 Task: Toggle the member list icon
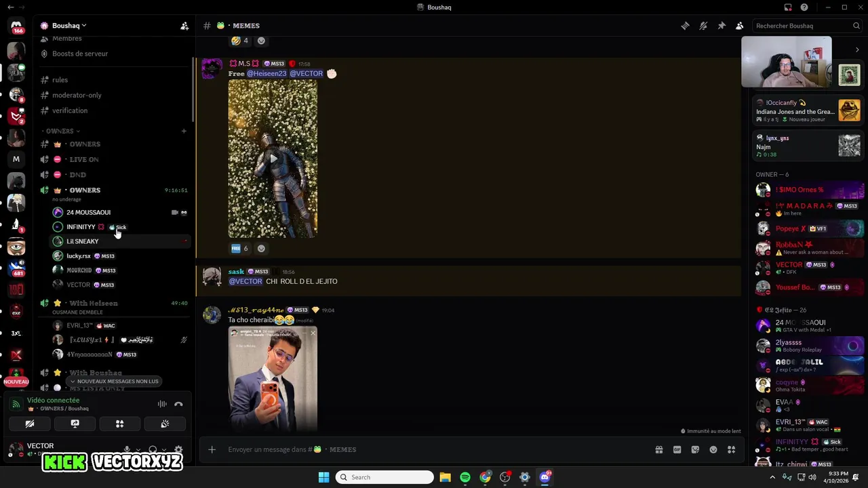coord(739,26)
